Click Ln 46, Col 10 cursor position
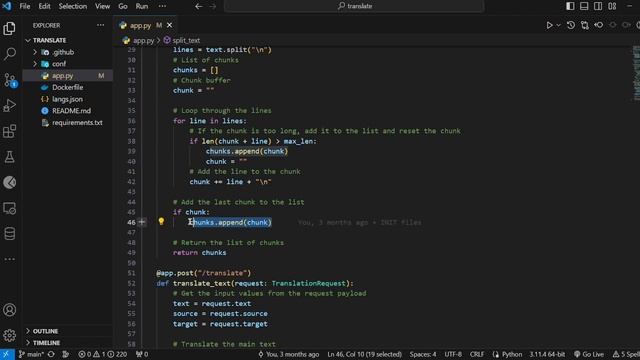Viewport: 640px width, 360px height. [x=364, y=354]
